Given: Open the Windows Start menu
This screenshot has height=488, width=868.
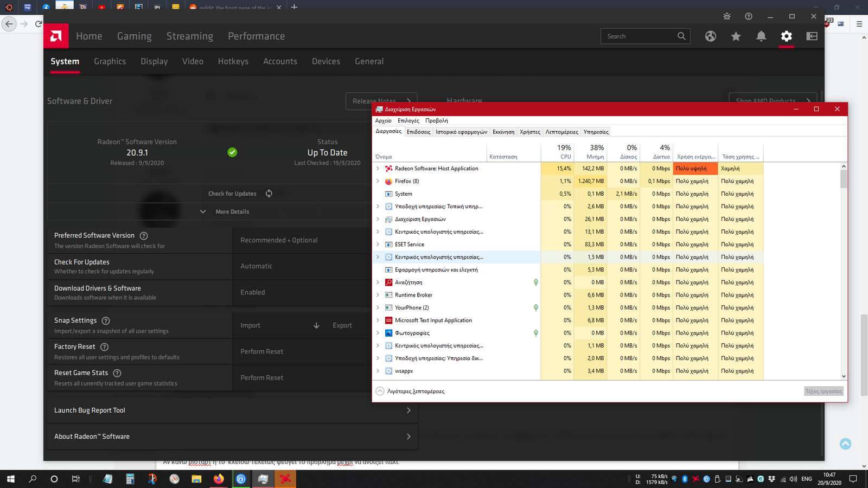Looking at the screenshot, I should tap(10, 479).
